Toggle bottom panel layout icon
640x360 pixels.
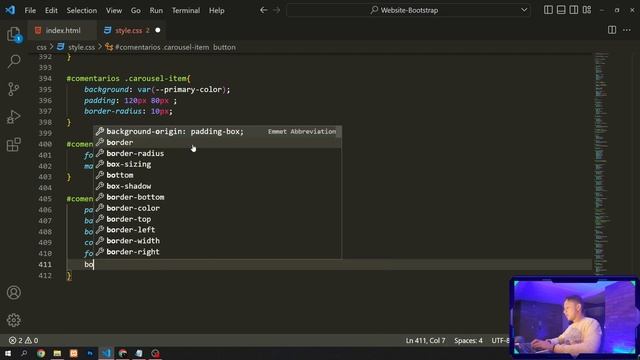pos(561,10)
